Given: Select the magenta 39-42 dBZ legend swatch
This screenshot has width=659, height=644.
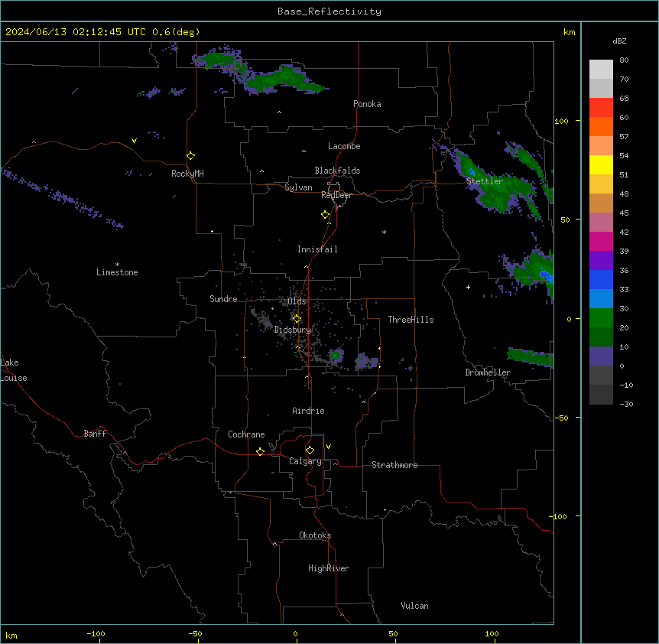Looking at the screenshot, I should tap(601, 241).
